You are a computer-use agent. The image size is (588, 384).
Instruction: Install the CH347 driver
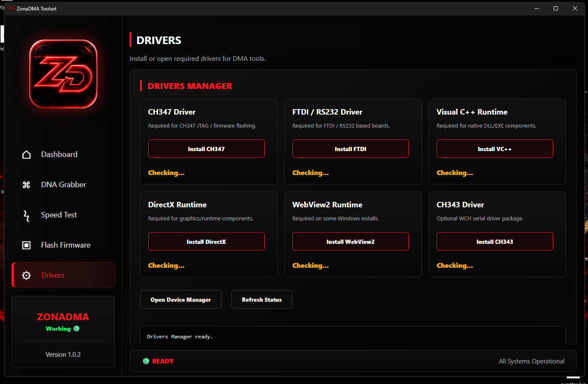206,149
